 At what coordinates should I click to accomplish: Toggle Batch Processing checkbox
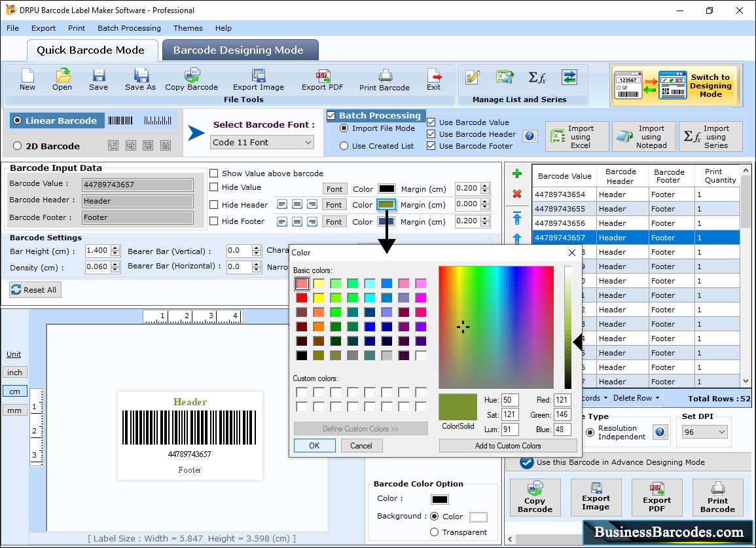331,115
